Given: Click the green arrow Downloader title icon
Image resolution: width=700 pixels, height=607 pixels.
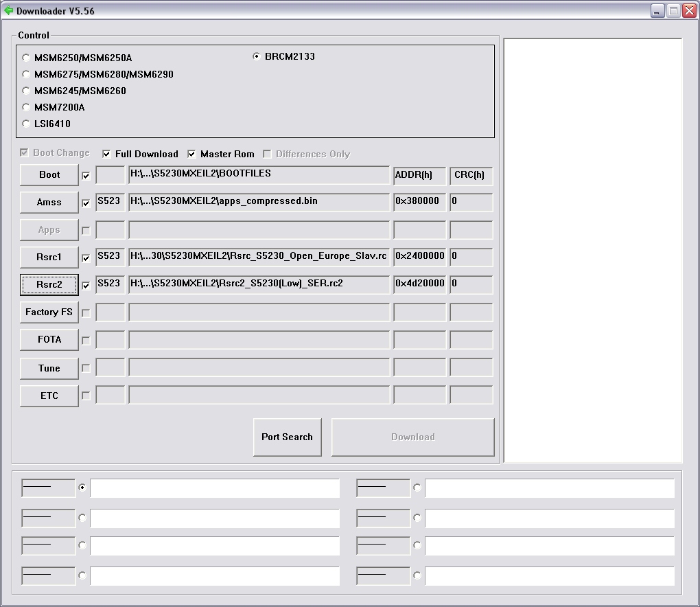Looking at the screenshot, I should [8, 10].
